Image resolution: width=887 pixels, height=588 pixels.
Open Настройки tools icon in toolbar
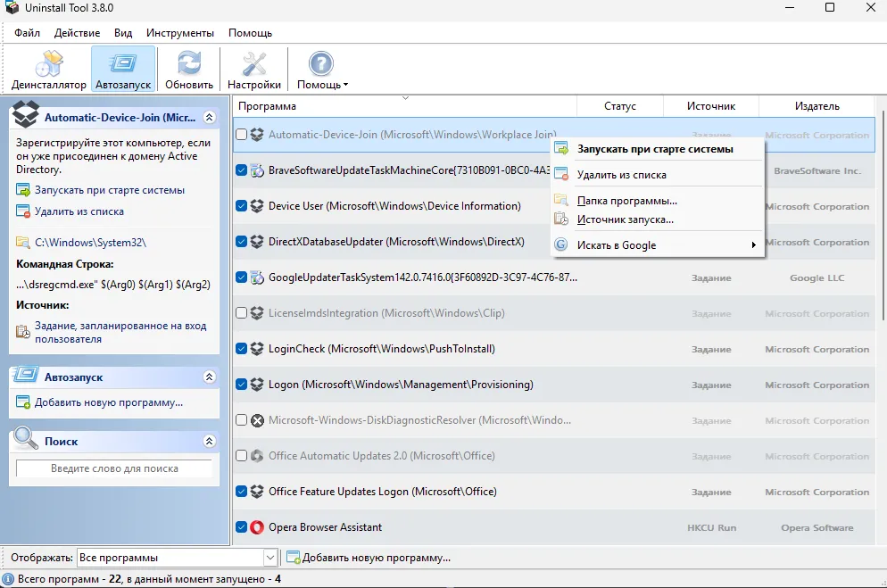coord(254,65)
